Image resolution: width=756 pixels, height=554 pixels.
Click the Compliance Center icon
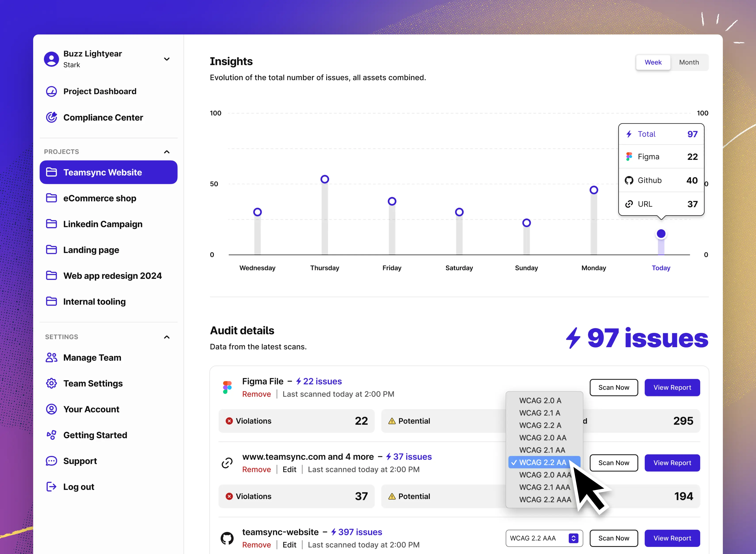[52, 117]
